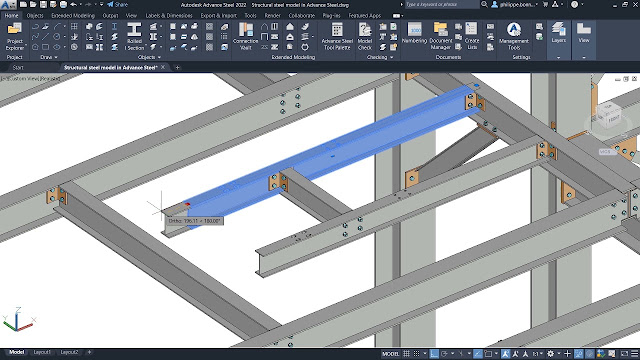Click the Share button in title bar

pyautogui.click(x=118, y=4)
